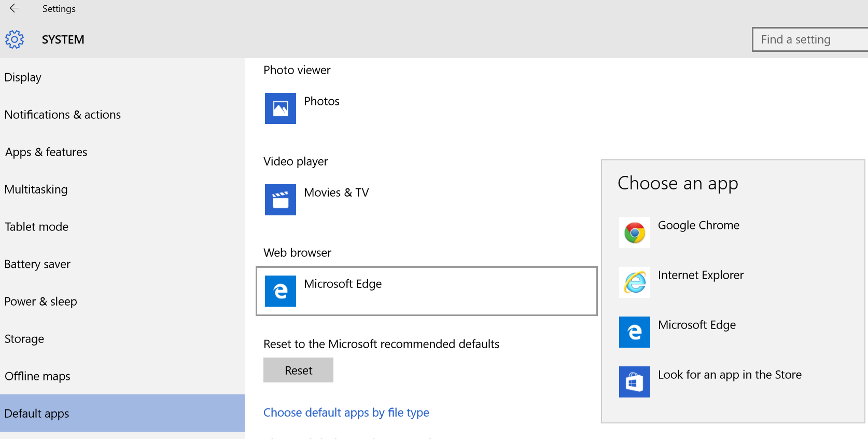Click the Photos label under Photo viewer
This screenshot has width=868, height=439.
(321, 101)
